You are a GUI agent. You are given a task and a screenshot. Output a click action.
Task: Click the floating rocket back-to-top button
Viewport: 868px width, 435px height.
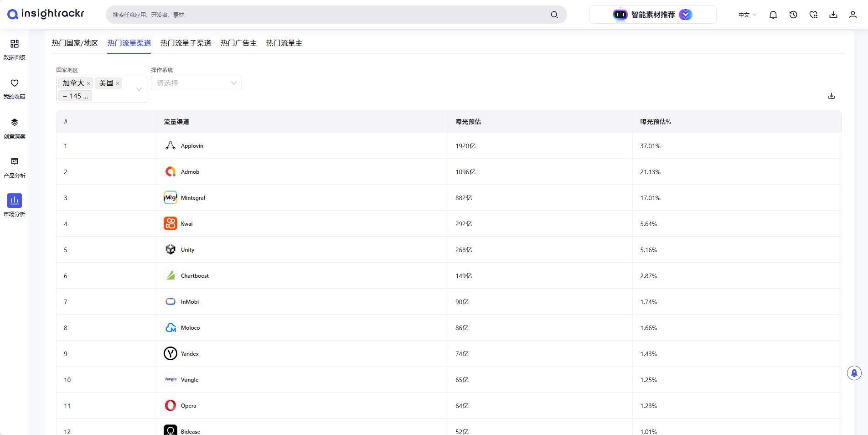click(854, 373)
